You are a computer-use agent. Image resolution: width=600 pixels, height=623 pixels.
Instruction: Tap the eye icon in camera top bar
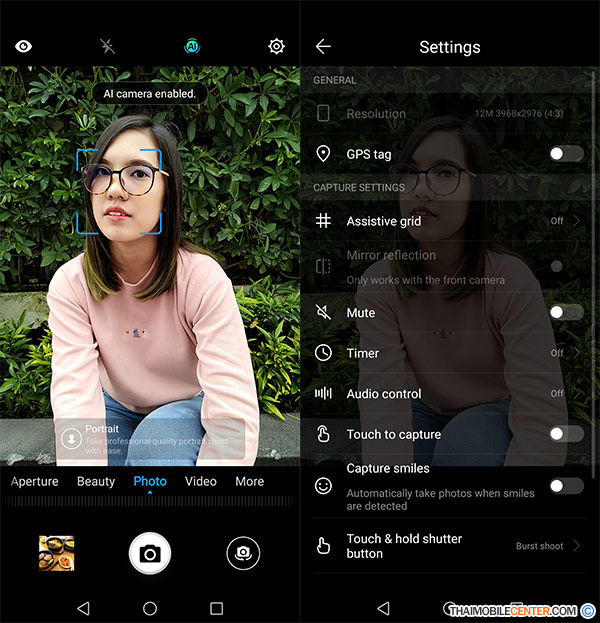(22, 46)
